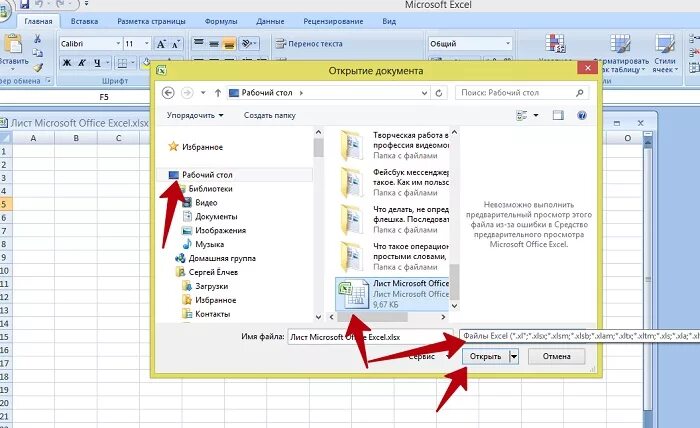Open the dialog Help question icon
The width and height of the screenshot is (700, 428).
coord(582,115)
